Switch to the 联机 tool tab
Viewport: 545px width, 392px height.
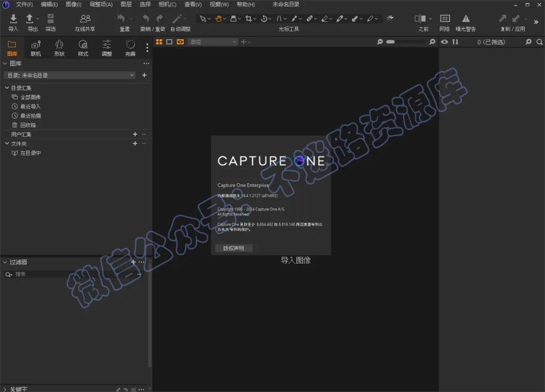(36, 48)
